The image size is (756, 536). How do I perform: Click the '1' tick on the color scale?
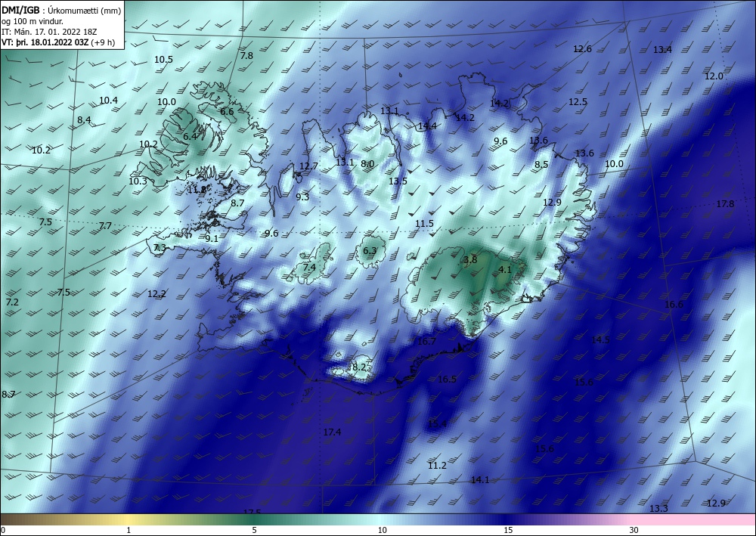(x=129, y=530)
